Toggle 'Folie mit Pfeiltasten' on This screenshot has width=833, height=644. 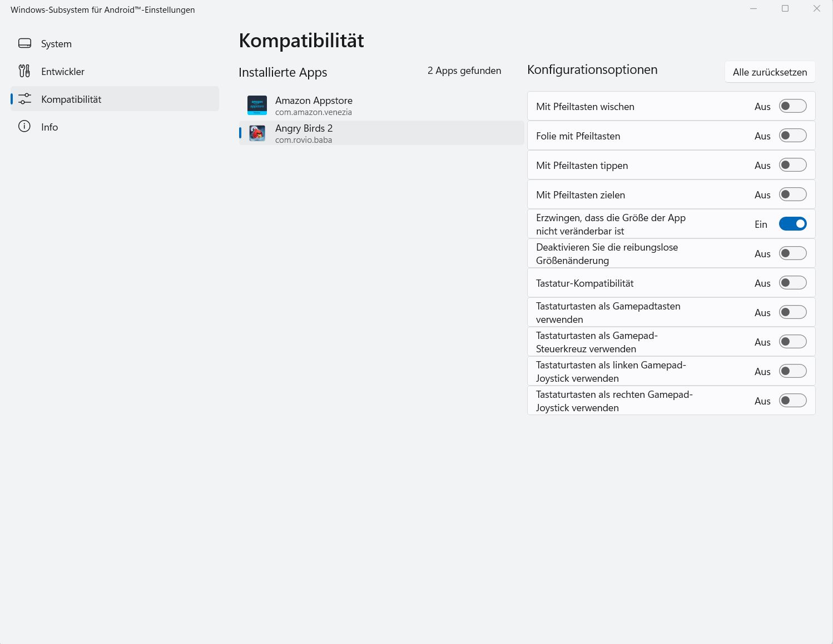click(792, 136)
